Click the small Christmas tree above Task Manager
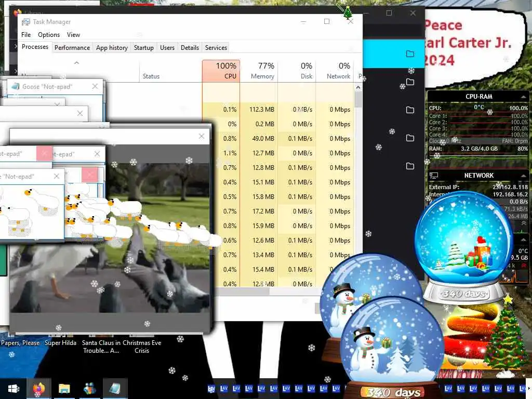 348,13
